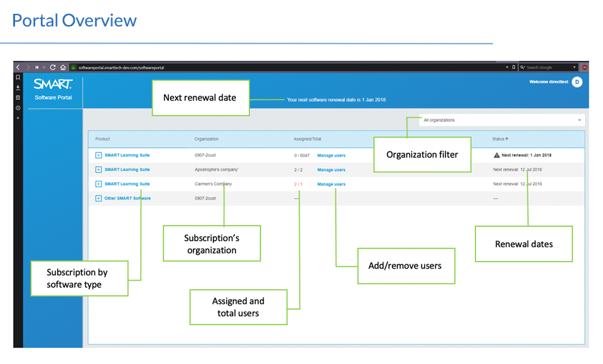Open the Notes side panel
Viewport: 603px width, 364px height.
tap(18, 98)
